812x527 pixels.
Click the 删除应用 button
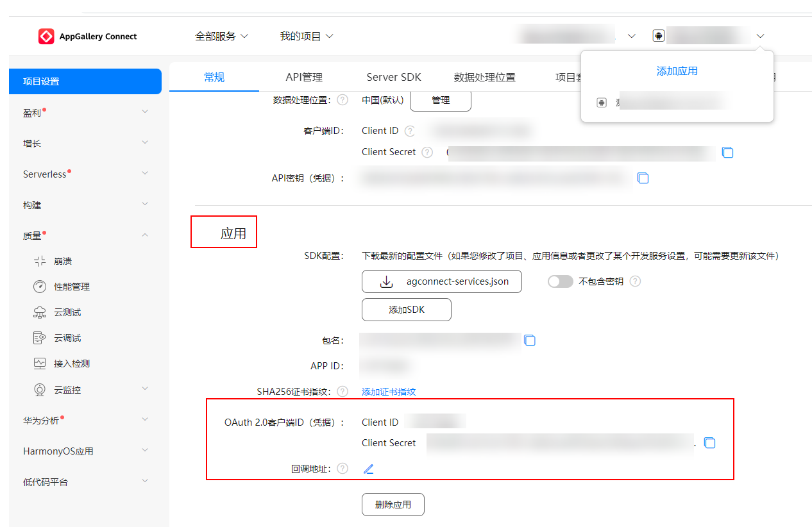tap(393, 505)
